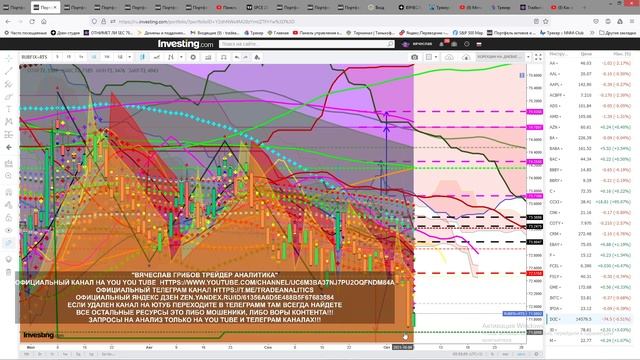
Task: Open the S&P 500 Map bookmark
Action: pos(467,33)
